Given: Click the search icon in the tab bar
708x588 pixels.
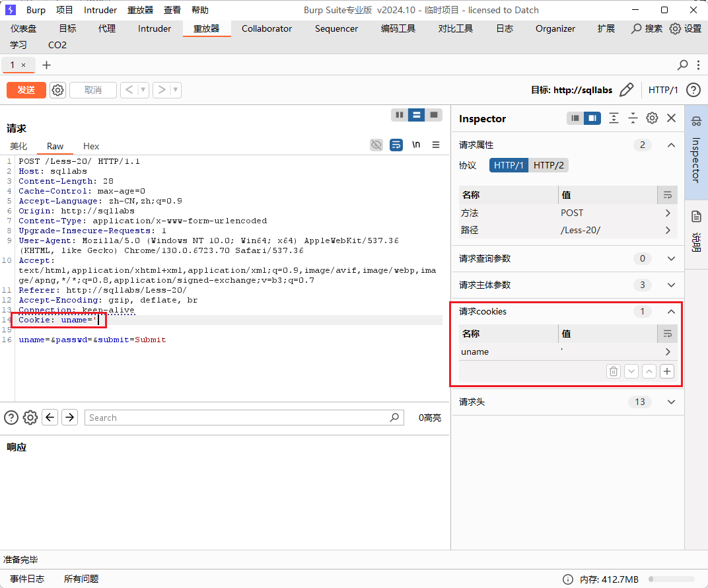Looking at the screenshot, I should (x=683, y=65).
